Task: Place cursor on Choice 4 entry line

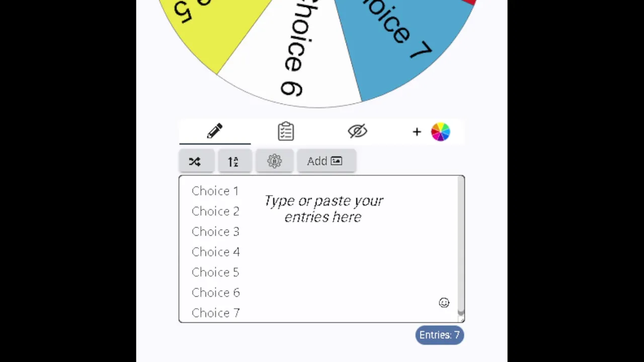Action: (216, 252)
